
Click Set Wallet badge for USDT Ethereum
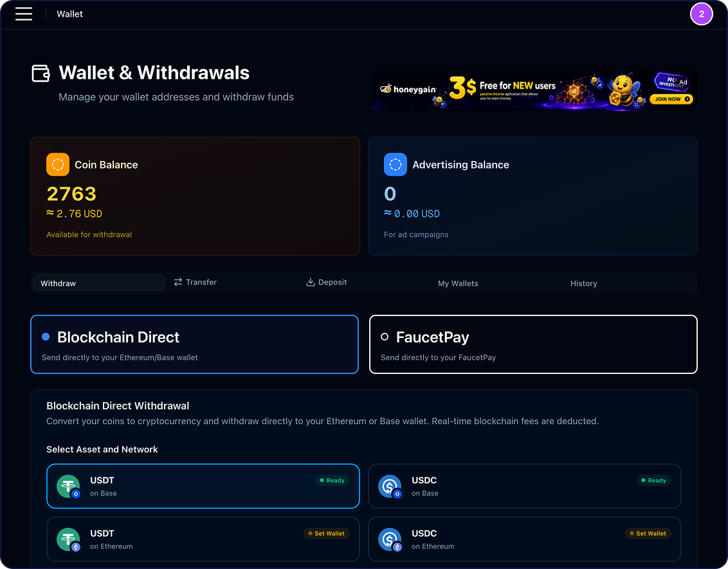[327, 533]
